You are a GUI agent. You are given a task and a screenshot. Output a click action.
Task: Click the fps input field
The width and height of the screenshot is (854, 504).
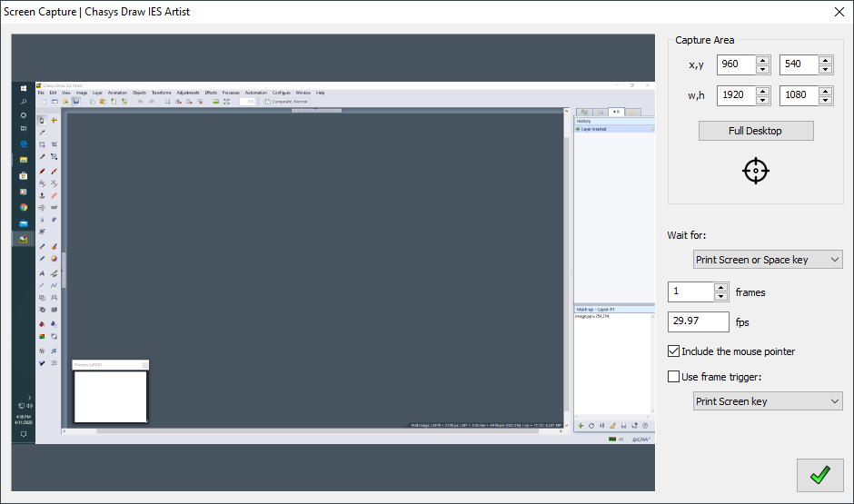pyautogui.click(x=698, y=321)
